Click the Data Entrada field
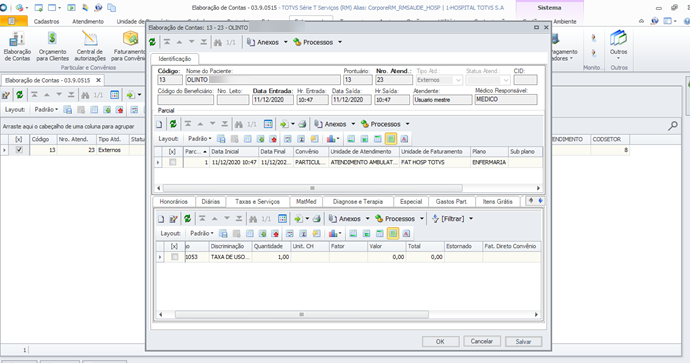 tap(273, 100)
